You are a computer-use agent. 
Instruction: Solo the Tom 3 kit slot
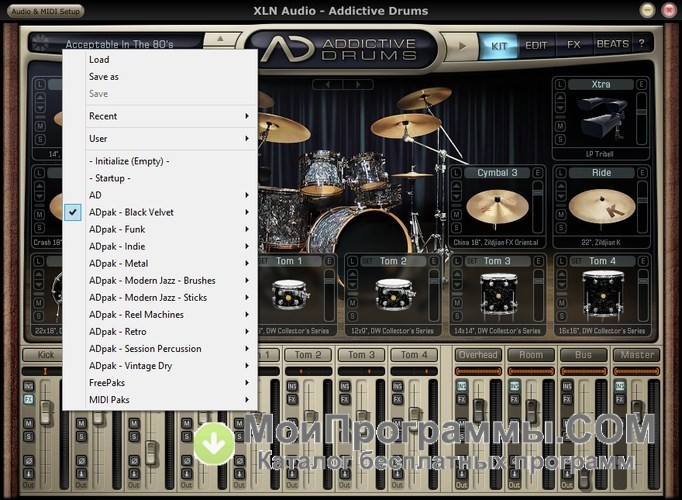pos(457,316)
